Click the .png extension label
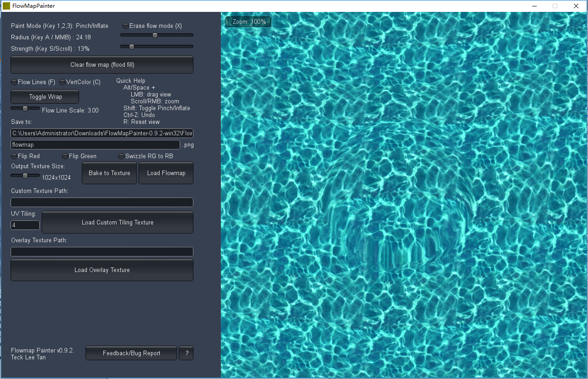This screenshot has height=379, width=588. (x=188, y=145)
